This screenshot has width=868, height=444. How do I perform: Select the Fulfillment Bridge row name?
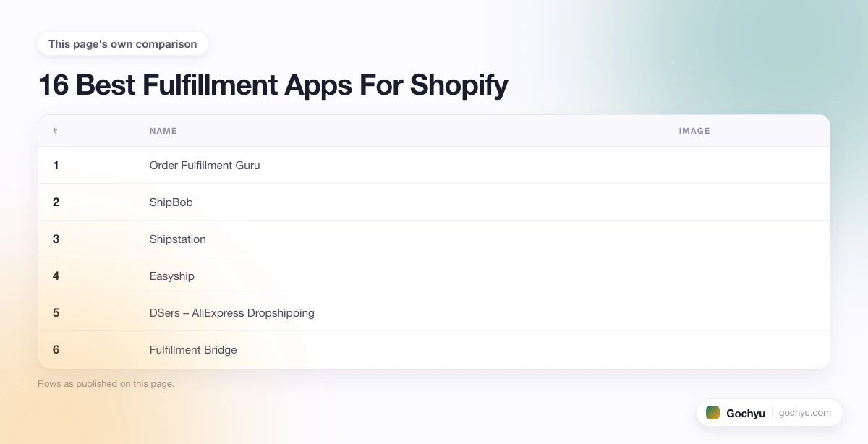point(193,350)
